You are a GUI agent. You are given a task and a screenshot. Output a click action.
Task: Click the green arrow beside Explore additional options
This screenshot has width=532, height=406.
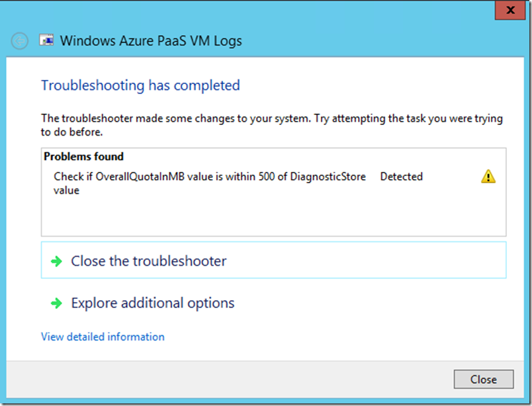(x=56, y=304)
